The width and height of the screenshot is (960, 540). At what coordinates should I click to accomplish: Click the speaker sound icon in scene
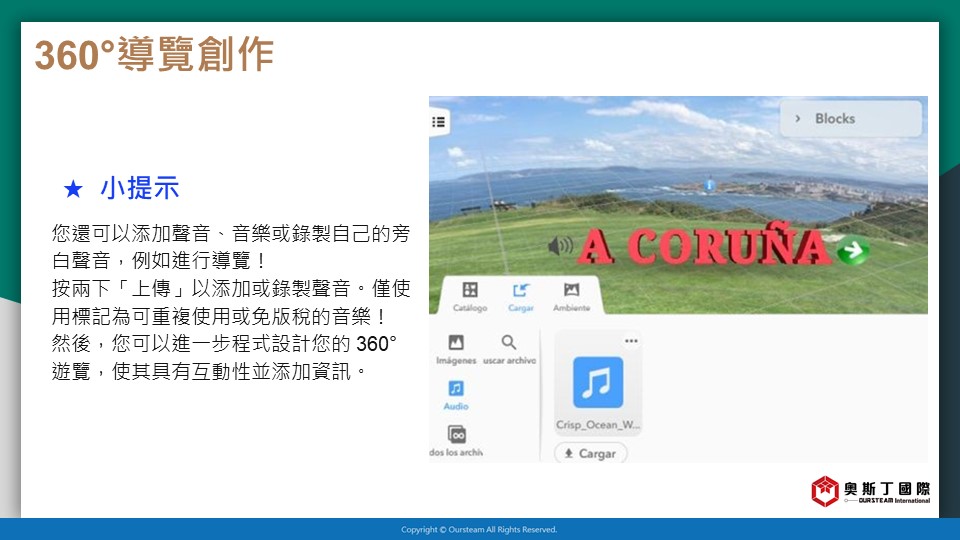(x=560, y=246)
